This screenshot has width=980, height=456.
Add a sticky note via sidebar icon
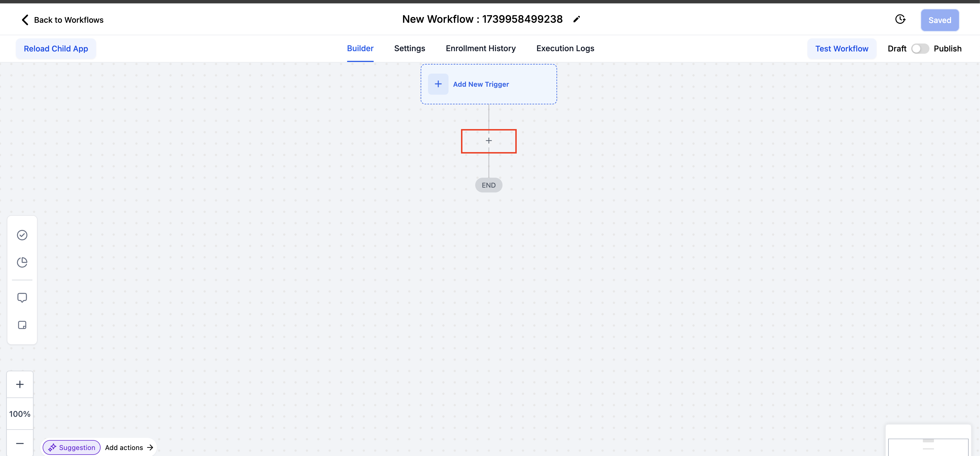(x=22, y=325)
